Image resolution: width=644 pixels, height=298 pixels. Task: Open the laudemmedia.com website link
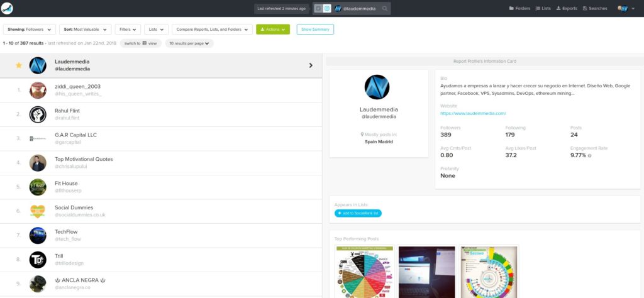click(x=473, y=113)
